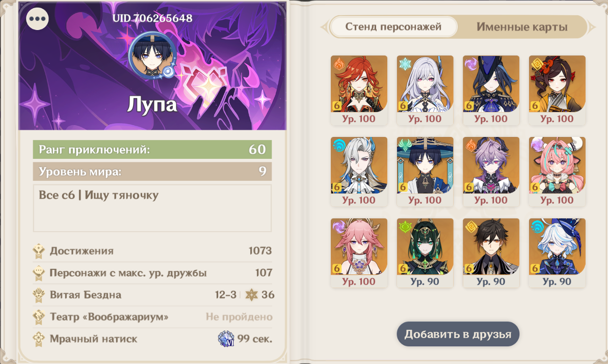Open the green-haired Dendro level 90 card

click(x=425, y=253)
